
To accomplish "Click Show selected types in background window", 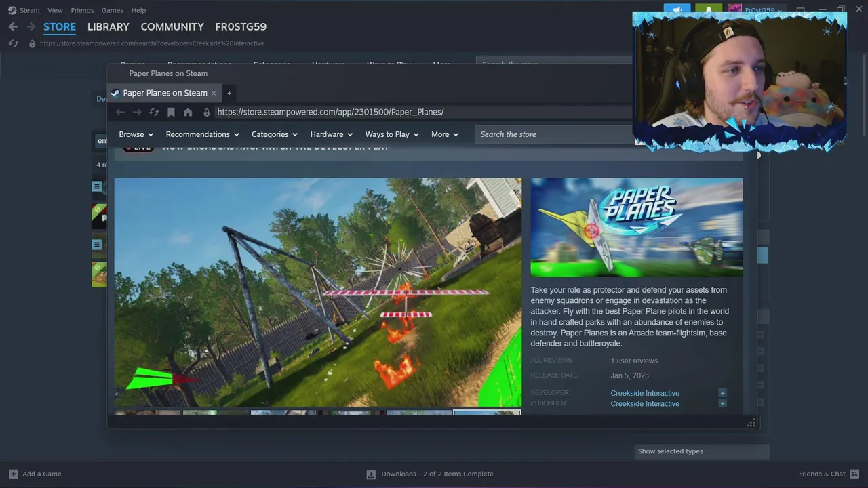I will pyautogui.click(x=703, y=451).
